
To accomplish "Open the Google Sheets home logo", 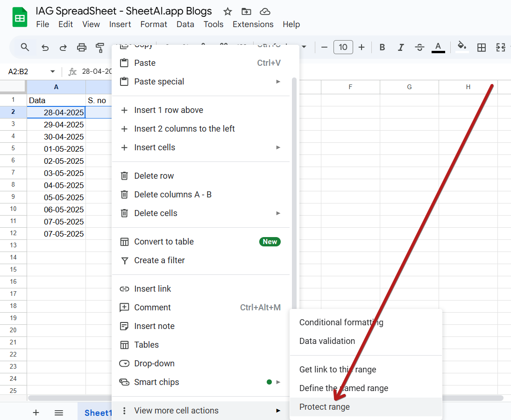I will point(20,17).
